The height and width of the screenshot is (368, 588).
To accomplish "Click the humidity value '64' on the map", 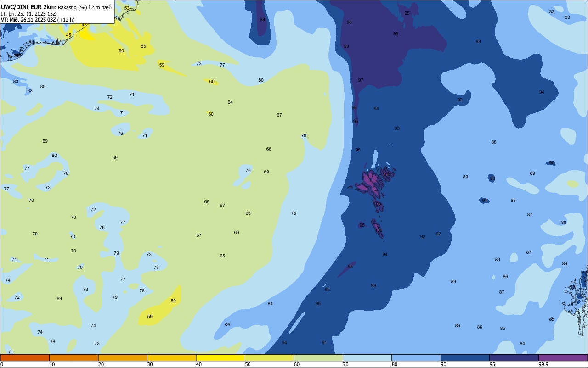I will pos(230,102).
